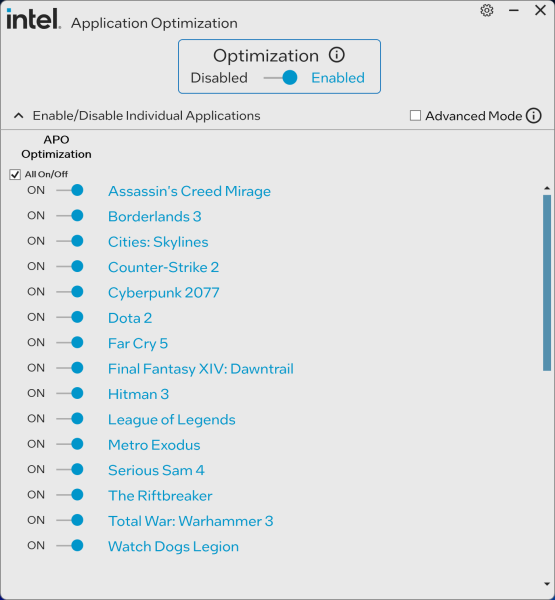Screen dimensions: 555x600
Task: Click the Cyberpunk 2077 link
Action: point(163,293)
